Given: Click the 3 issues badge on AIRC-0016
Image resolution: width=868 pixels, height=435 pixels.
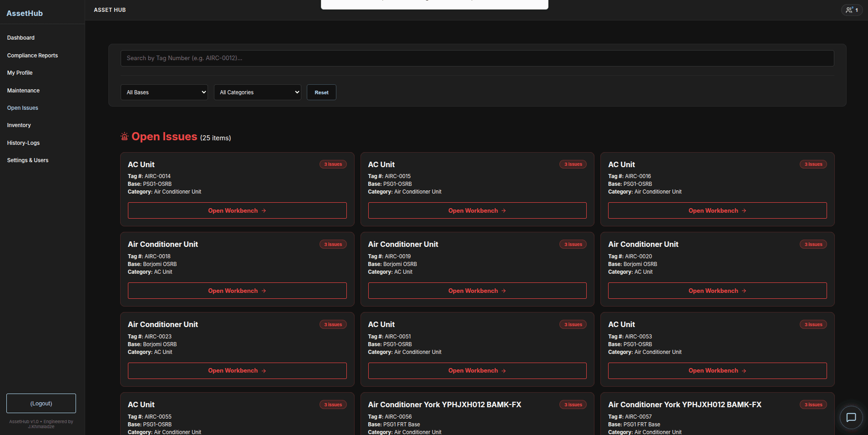Looking at the screenshot, I should tap(813, 164).
